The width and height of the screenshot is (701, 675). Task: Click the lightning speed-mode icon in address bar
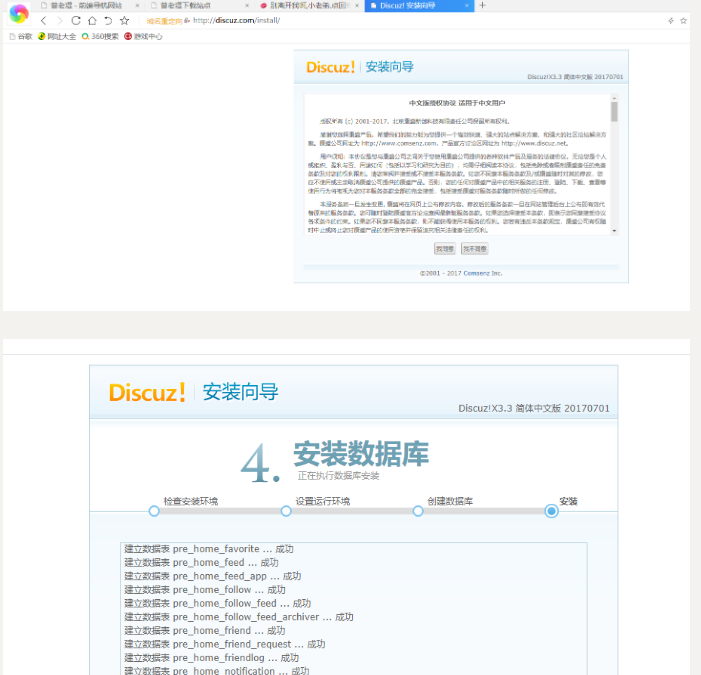click(x=671, y=21)
